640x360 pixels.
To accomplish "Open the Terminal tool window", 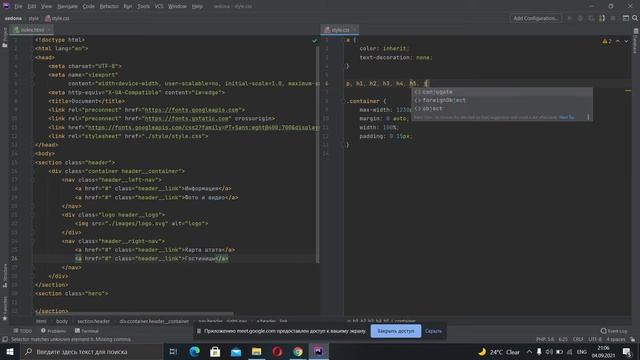I will pyautogui.click(x=87, y=331).
